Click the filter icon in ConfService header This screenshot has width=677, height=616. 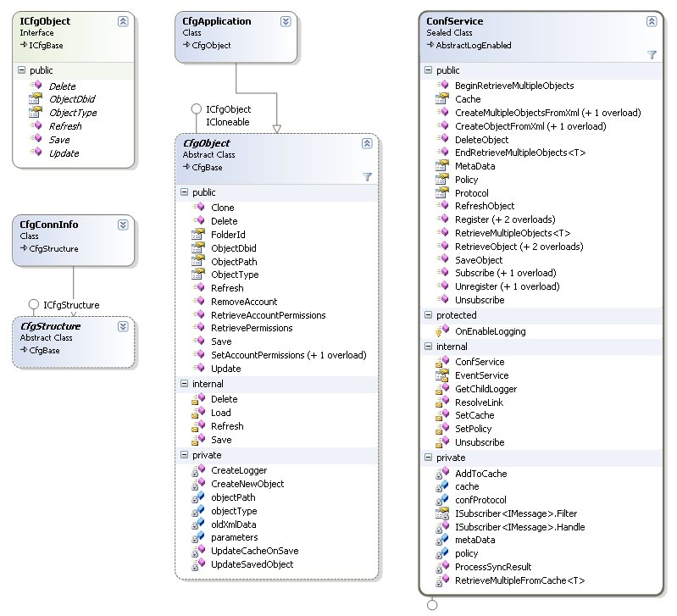[x=652, y=55]
